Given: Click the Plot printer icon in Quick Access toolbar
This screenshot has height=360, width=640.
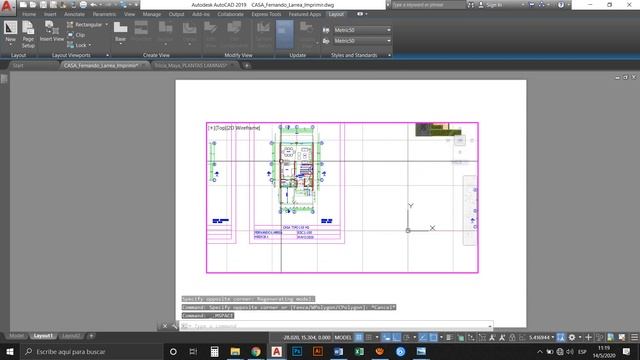Looking at the screenshot, I should point(83,5).
